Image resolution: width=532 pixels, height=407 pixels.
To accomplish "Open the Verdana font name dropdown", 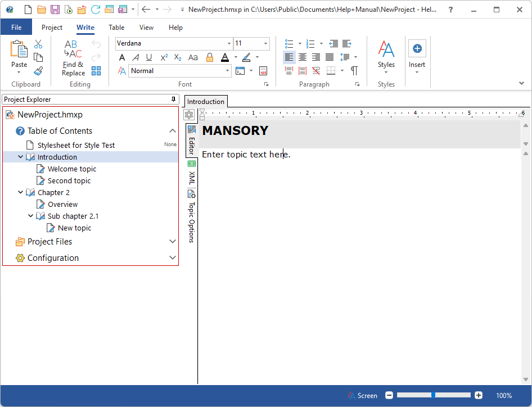I will click(x=229, y=44).
